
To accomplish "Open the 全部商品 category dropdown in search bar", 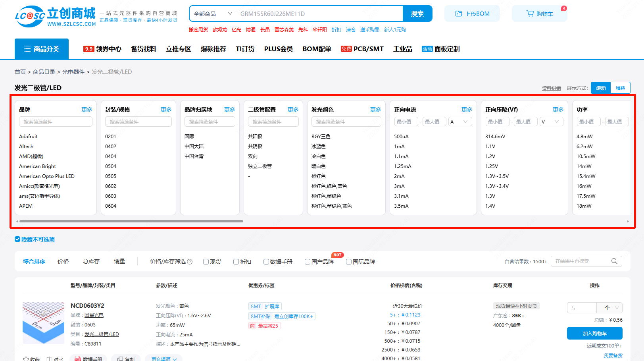I will [211, 13].
